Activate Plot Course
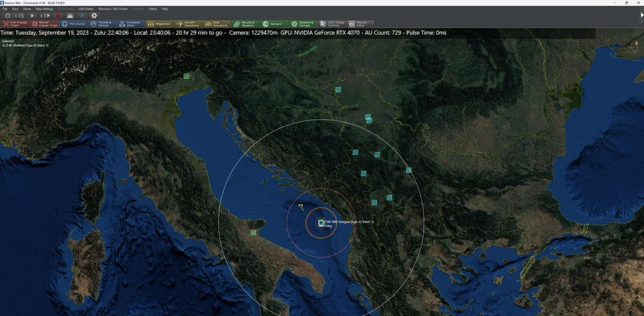Viewport: 644px width, 316px height. tap(74, 24)
